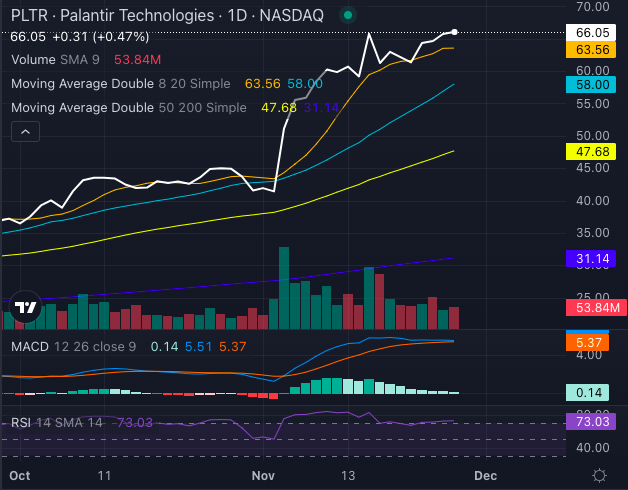Click the tallest green volume bar
The width and height of the screenshot is (628, 490).
pos(284,288)
